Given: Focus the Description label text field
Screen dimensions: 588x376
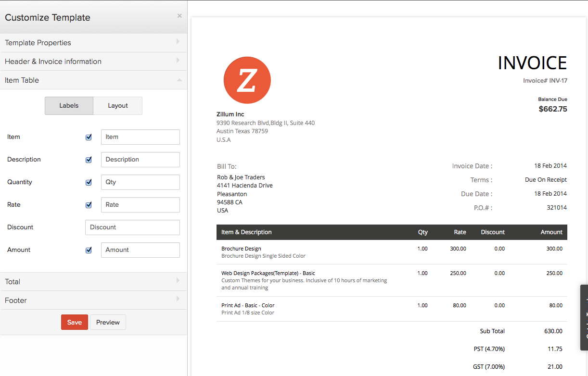Looking at the screenshot, I should tap(140, 160).
